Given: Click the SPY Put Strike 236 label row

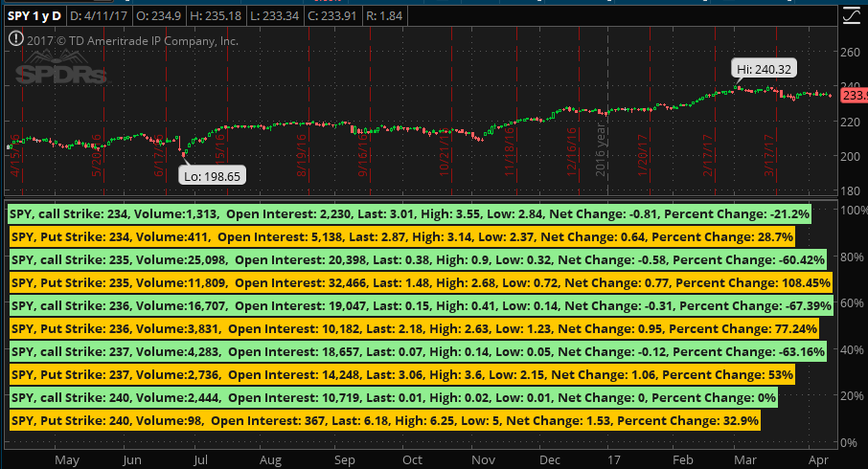Looking at the screenshot, I should coord(414,329).
